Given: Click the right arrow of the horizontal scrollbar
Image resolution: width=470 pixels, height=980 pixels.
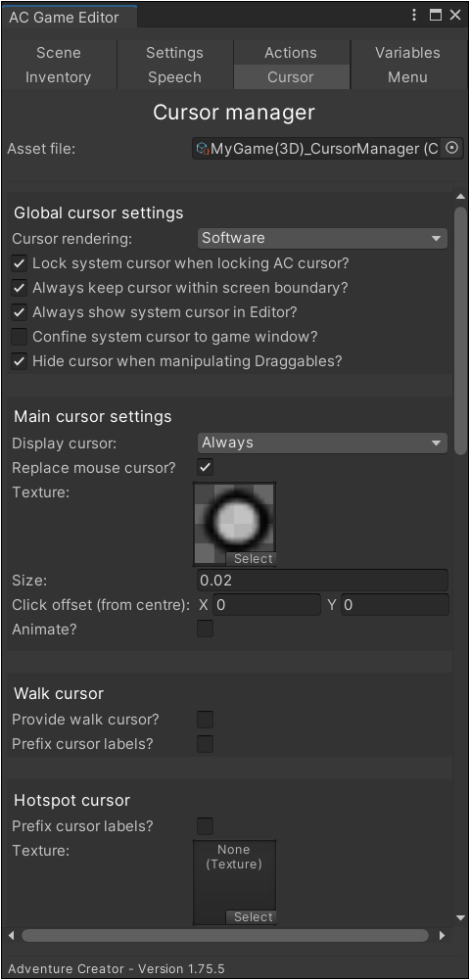Looking at the screenshot, I should point(442,936).
